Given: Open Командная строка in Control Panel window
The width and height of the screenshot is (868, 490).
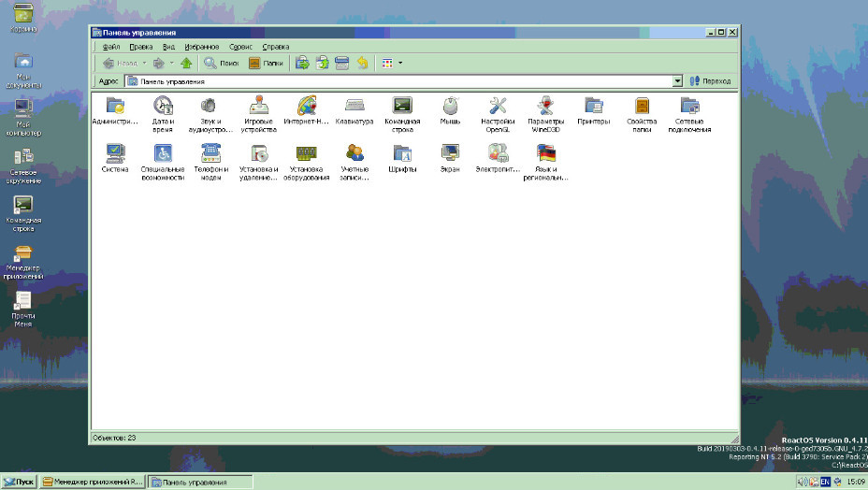Looking at the screenshot, I should pyautogui.click(x=402, y=114).
